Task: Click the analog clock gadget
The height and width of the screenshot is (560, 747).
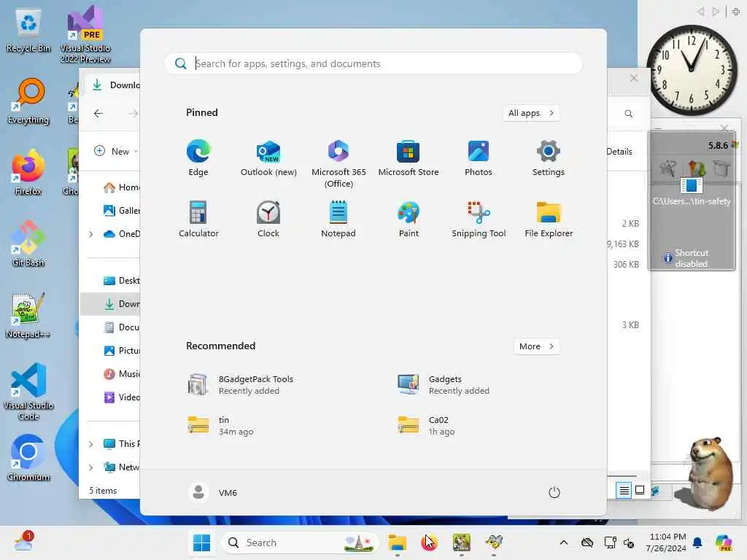Action: 691,69
